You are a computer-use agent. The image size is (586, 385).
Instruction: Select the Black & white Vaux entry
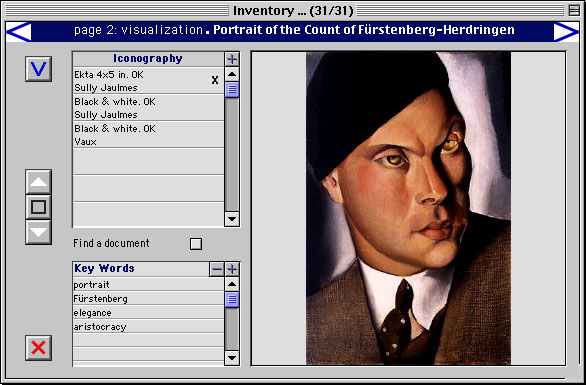point(148,135)
